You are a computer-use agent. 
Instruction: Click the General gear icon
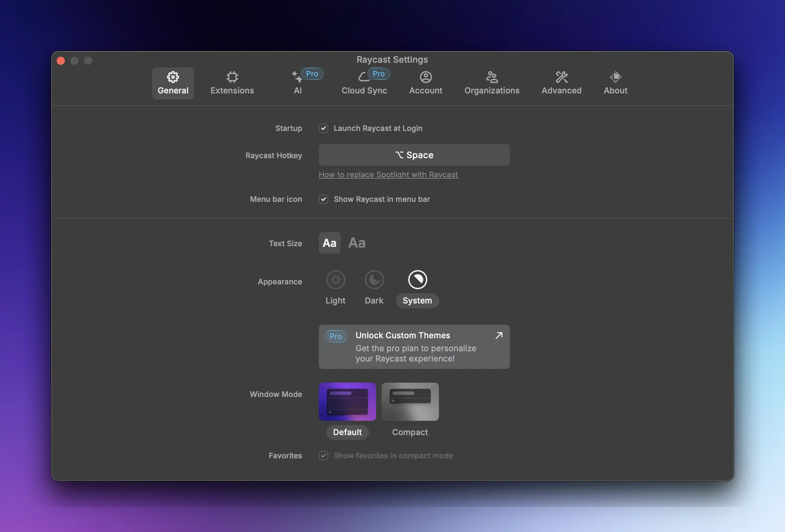[173, 77]
